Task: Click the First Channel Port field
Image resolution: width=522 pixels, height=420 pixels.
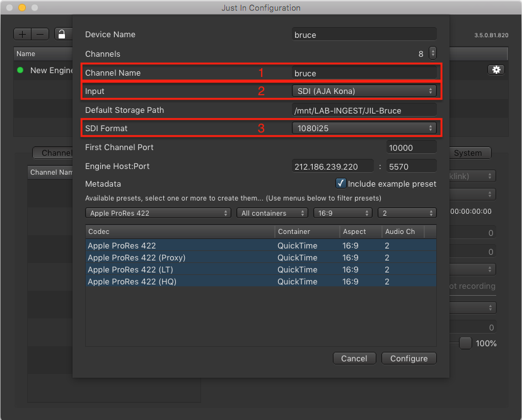Action: click(x=411, y=148)
